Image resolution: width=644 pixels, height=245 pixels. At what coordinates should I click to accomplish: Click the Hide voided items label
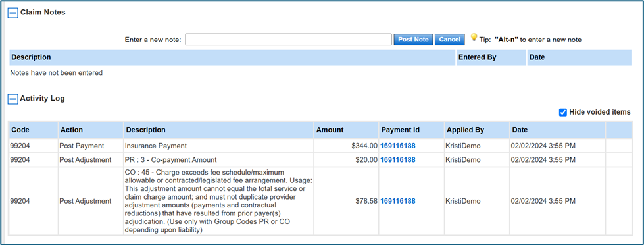pyautogui.click(x=600, y=112)
